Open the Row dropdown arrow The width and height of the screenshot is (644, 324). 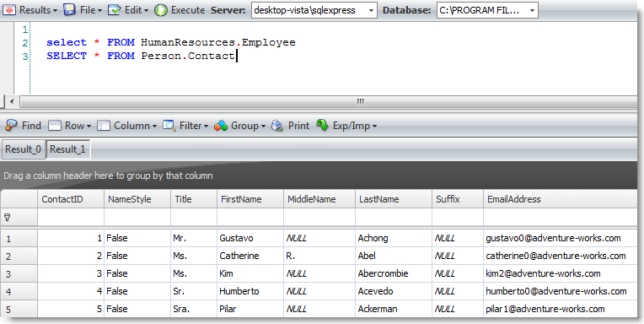click(x=89, y=127)
